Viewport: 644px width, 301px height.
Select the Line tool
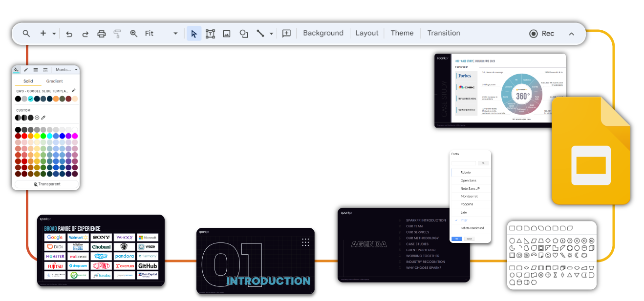pos(261,33)
